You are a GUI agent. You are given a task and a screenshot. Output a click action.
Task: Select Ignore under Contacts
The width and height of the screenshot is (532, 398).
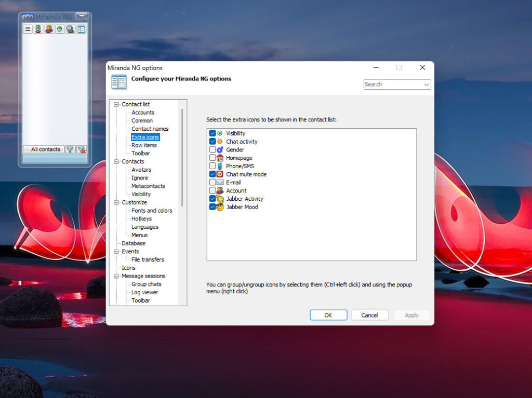coord(139,178)
